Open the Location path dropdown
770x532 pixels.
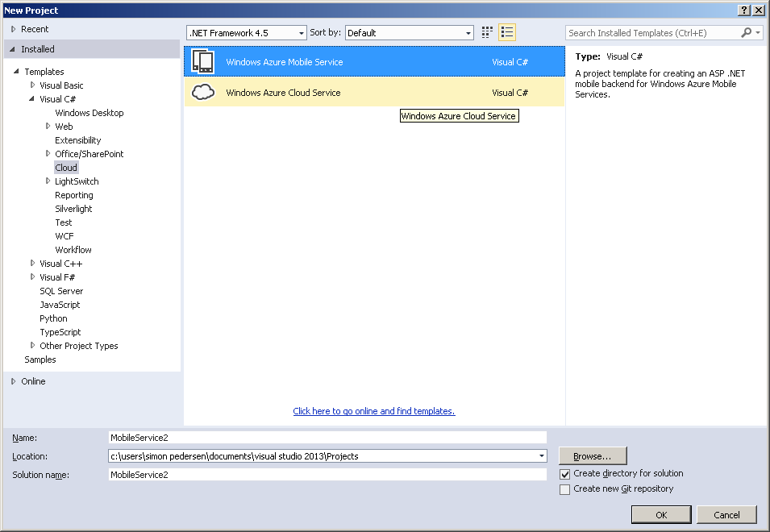point(541,456)
